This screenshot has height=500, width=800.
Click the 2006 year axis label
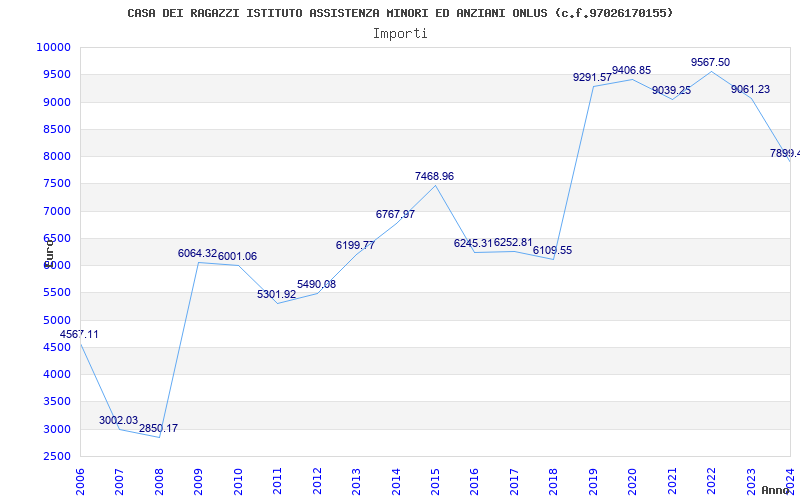80,482
